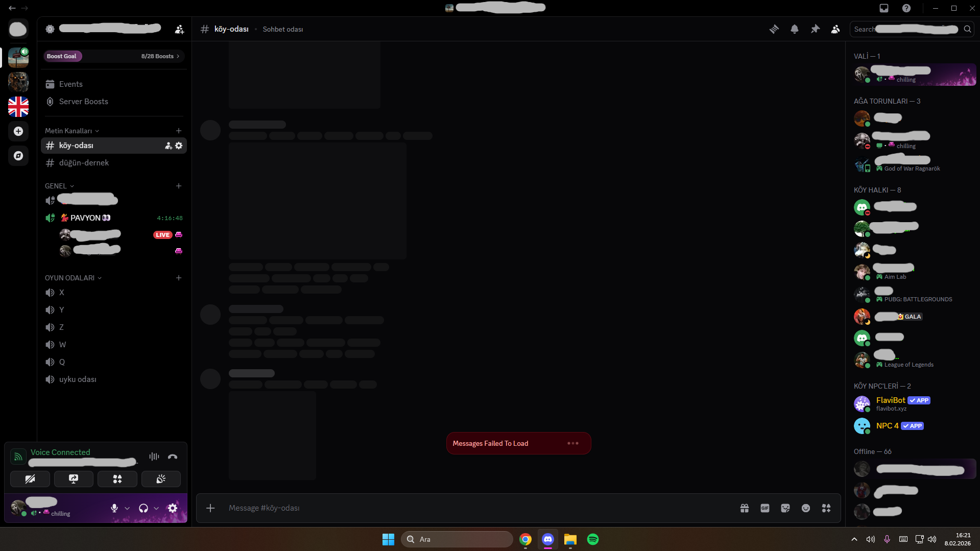Click the LIVE stream badge
980x551 pixels.
pos(162,235)
